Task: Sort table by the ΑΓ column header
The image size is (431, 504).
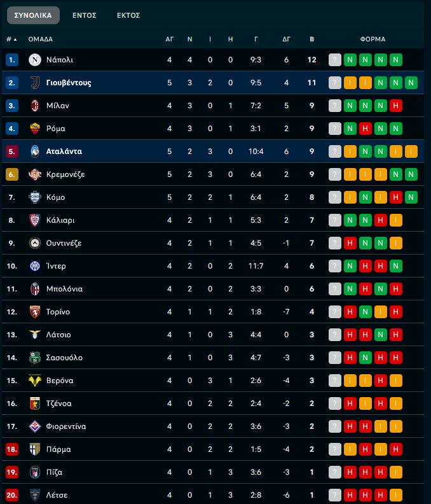Action: (169, 39)
